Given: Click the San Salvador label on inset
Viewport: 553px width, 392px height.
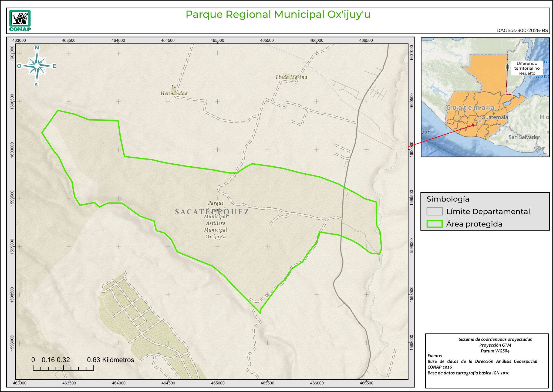Looking at the screenshot, I should (x=524, y=137).
